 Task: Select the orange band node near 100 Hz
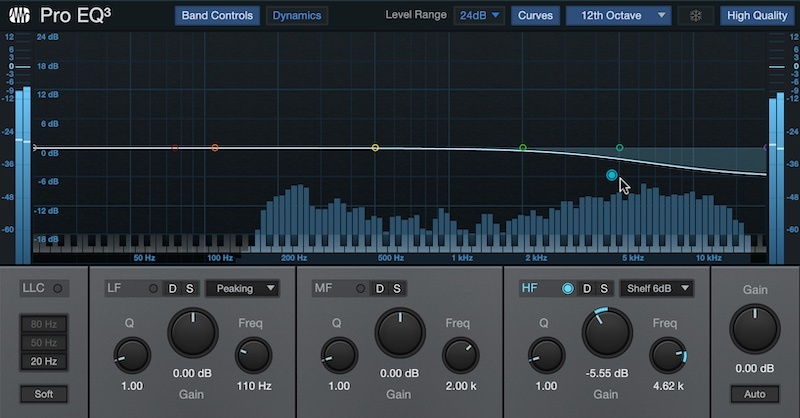(x=215, y=147)
